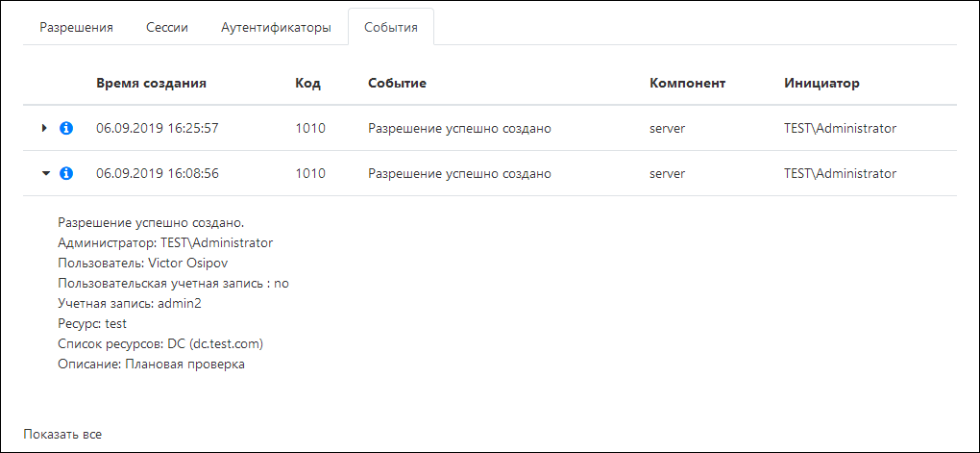Collapse the 06.09.2019 16:08:56 event details
This screenshot has height=453, width=980.
click(x=44, y=174)
